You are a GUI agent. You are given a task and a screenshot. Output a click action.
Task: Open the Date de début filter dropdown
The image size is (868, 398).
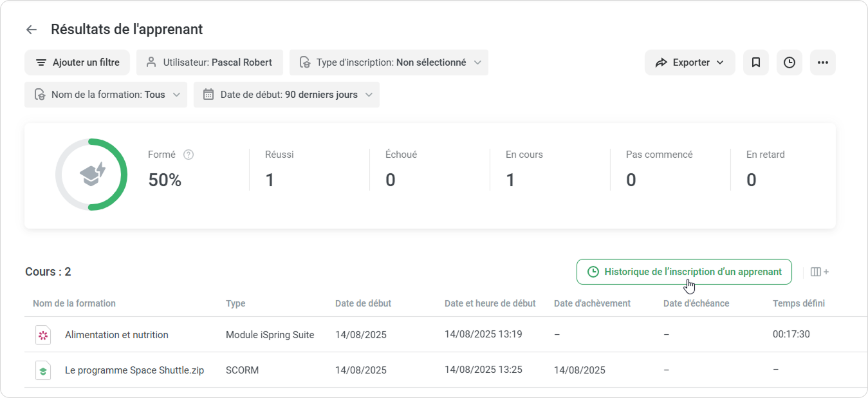[286, 95]
